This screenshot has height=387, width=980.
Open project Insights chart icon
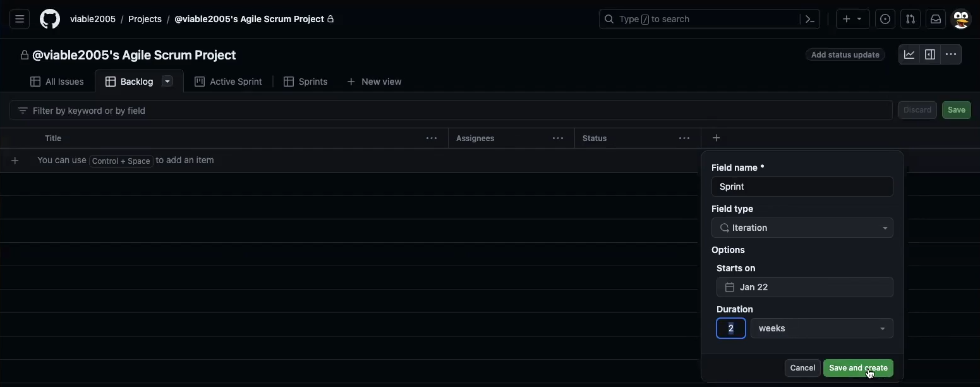pyautogui.click(x=909, y=54)
